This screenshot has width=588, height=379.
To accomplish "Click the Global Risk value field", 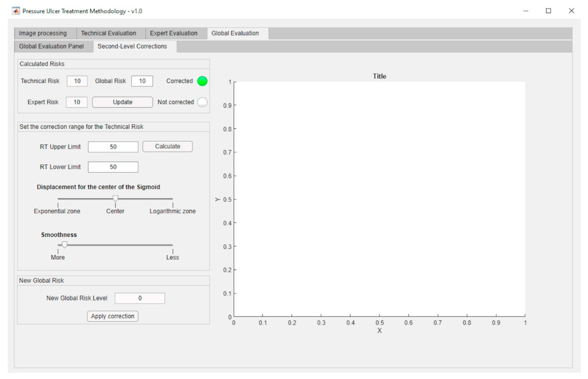I will 142,81.
